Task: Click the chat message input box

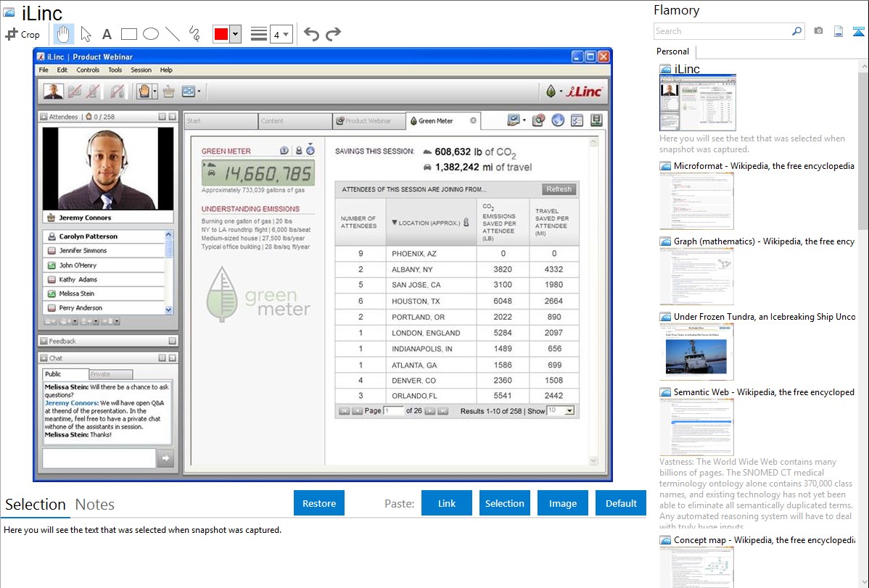Action: tap(99, 458)
